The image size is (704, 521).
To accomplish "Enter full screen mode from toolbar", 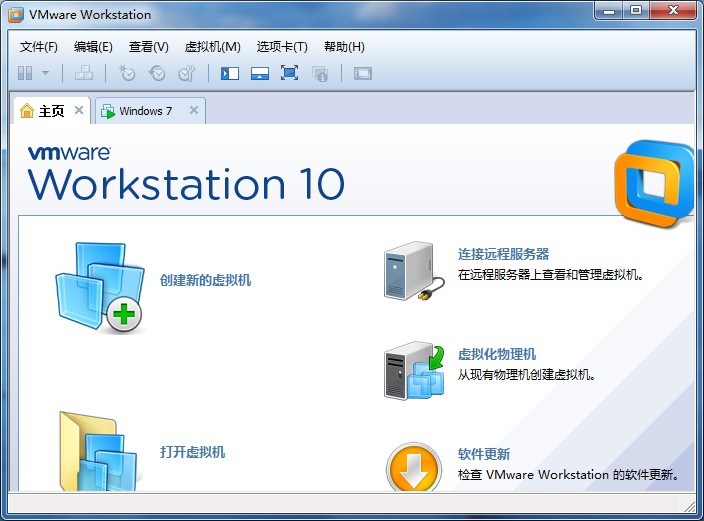I will [289, 73].
